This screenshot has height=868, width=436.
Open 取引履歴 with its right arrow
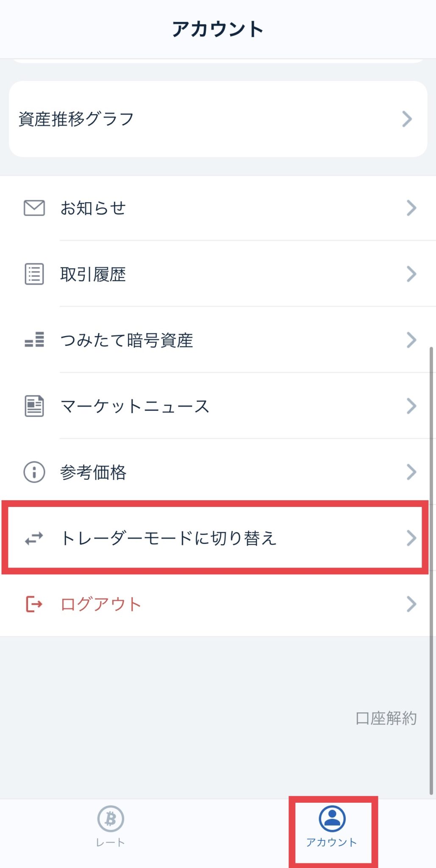(411, 274)
